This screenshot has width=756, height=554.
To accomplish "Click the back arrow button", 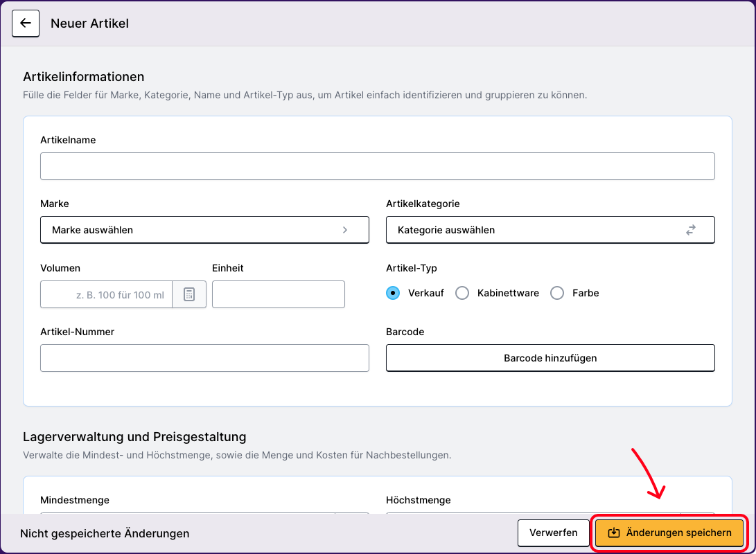I will click(26, 23).
